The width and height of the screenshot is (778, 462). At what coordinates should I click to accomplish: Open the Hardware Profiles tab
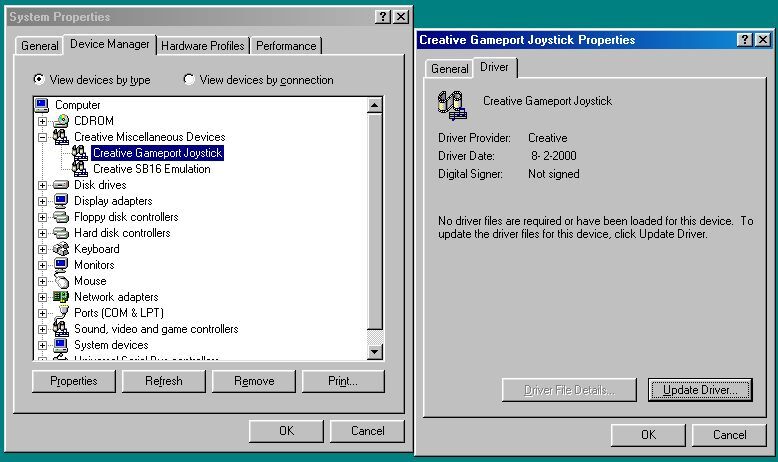point(202,46)
